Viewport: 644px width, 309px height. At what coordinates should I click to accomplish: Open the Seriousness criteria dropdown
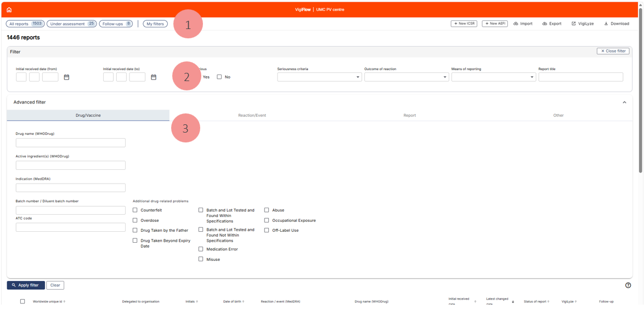pos(319,77)
